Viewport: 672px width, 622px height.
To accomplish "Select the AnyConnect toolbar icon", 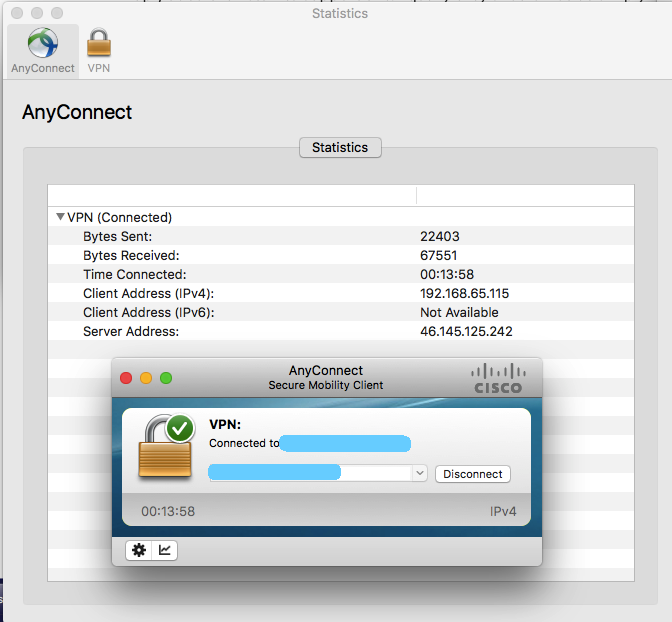I will tap(43, 51).
